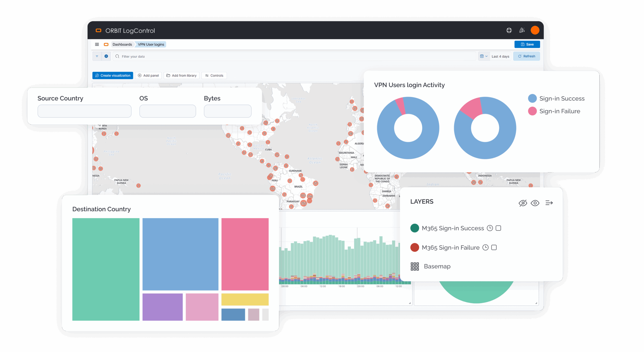Open the calendar date quick menu
644x352 pixels.
point(484,56)
